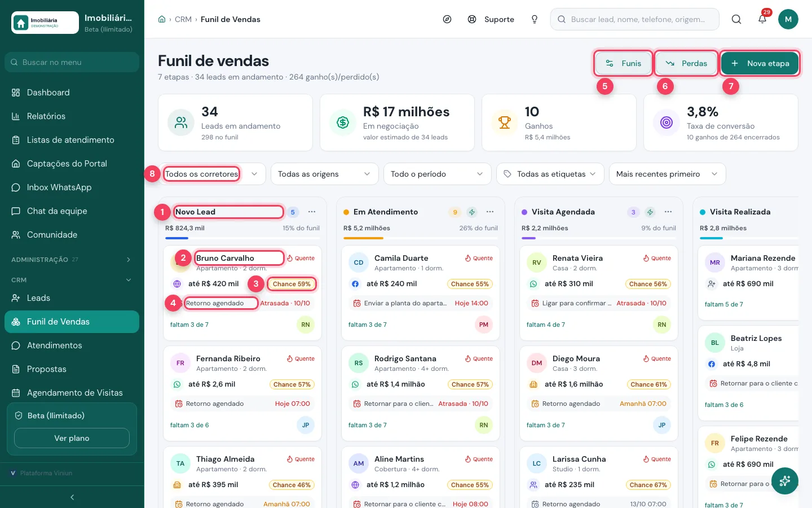Expand the Administração sidebar section
812x508 pixels.
[x=72, y=260]
